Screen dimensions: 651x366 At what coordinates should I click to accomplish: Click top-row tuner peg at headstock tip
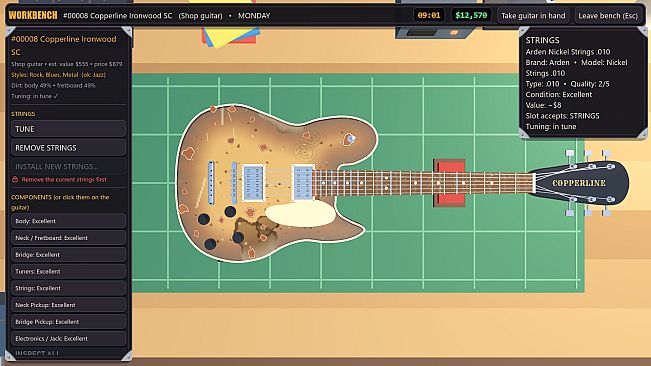[607, 154]
